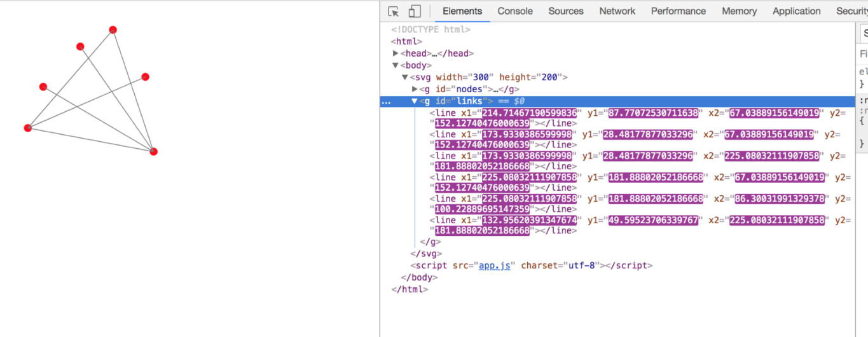Expand the head element
Screen dimensions: 868x337
point(396,54)
